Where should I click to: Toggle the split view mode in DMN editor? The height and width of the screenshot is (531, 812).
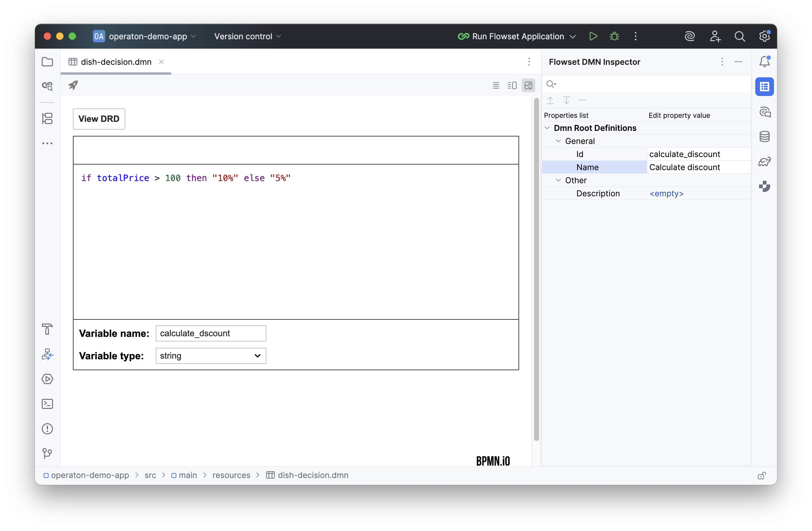click(x=512, y=85)
